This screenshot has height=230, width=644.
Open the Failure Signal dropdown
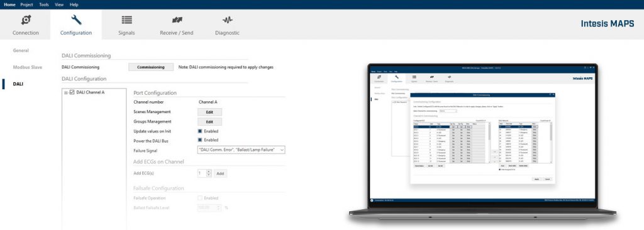[241, 150]
